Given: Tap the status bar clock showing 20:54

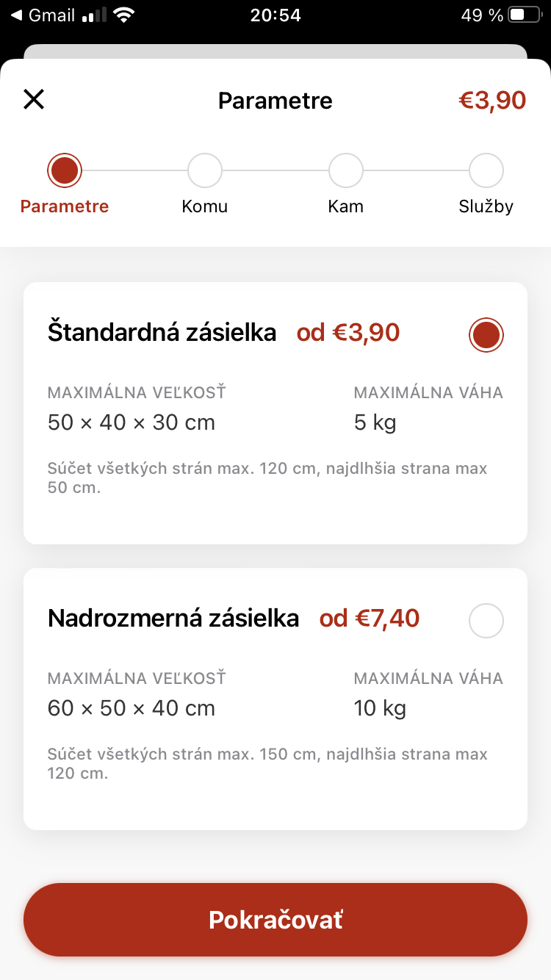Looking at the screenshot, I should pyautogui.click(x=275, y=15).
